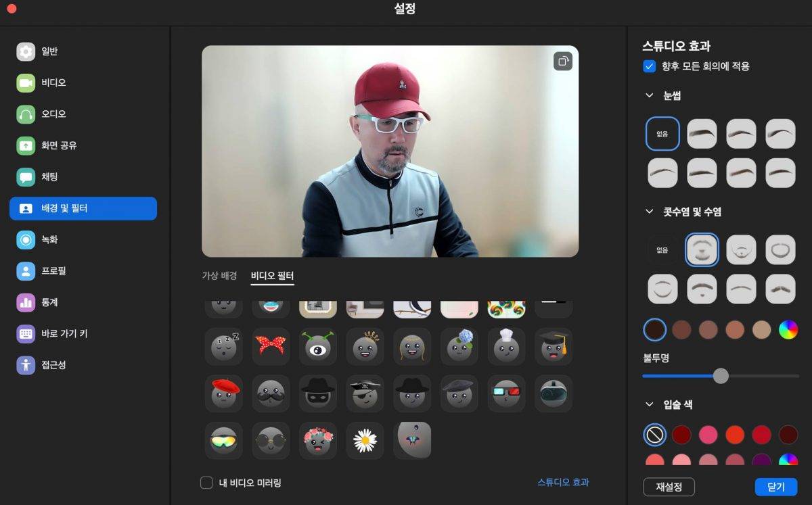The height and width of the screenshot is (505, 812).
Task: Select the no-color lip option
Action: (x=654, y=435)
